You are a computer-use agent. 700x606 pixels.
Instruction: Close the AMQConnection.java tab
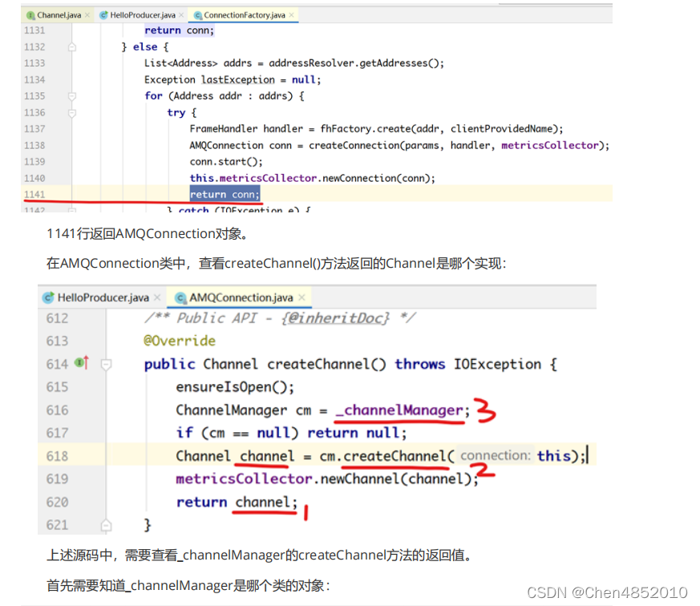301,297
